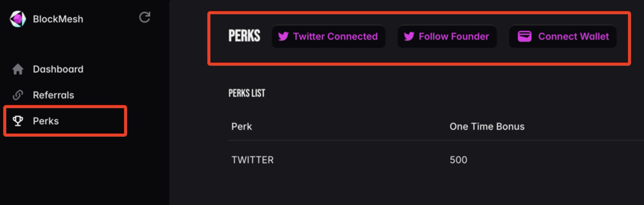Select the TWITTER perk row
Image resolution: width=644 pixels, height=205 pixels.
point(436,160)
